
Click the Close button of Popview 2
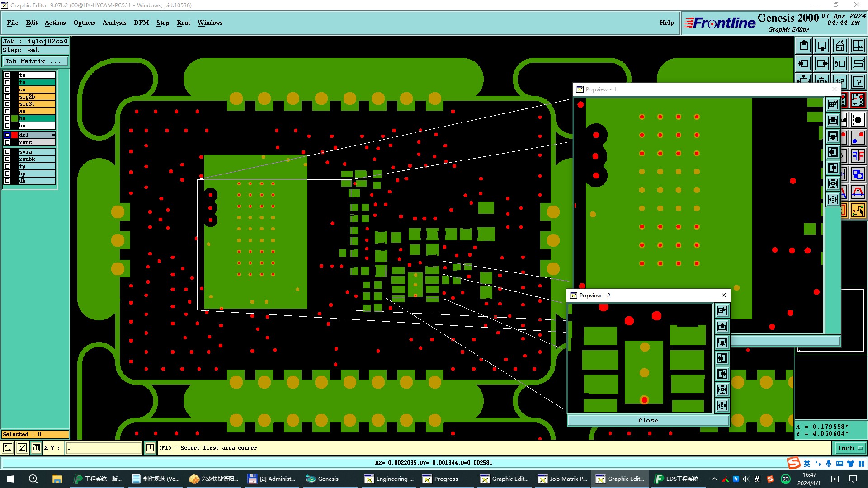[x=648, y=420]
